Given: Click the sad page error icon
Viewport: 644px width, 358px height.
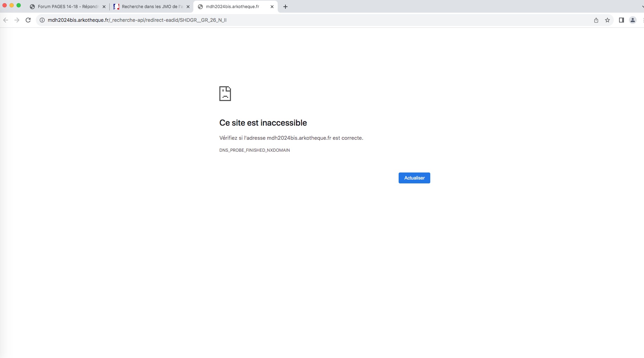Looking at the screenshot, I should (x=225, y=94).
